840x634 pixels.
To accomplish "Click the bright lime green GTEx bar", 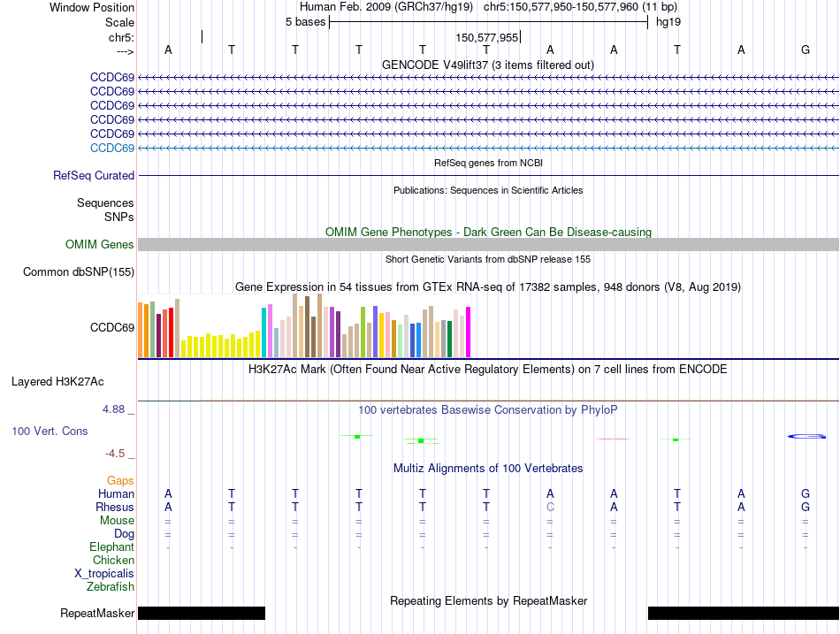I will pos(363,332).
